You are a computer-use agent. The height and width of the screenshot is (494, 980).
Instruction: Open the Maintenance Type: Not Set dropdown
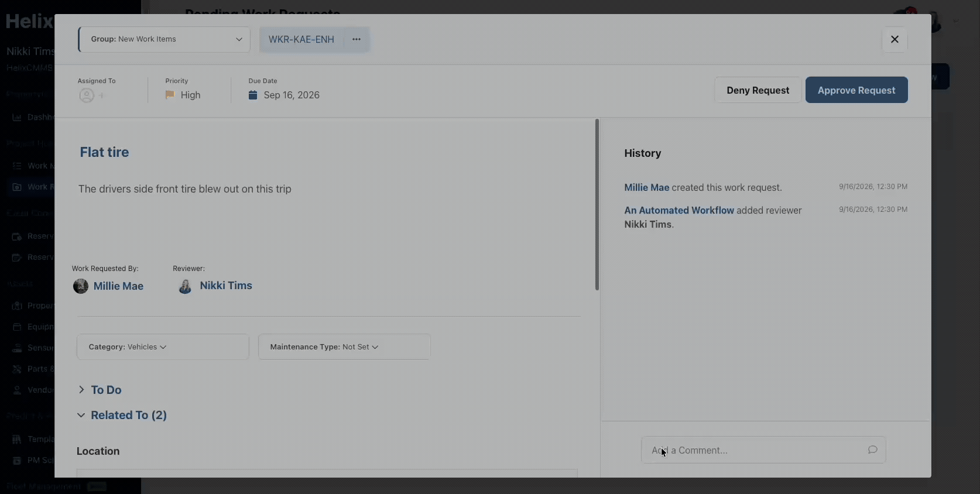pos(344,347)
